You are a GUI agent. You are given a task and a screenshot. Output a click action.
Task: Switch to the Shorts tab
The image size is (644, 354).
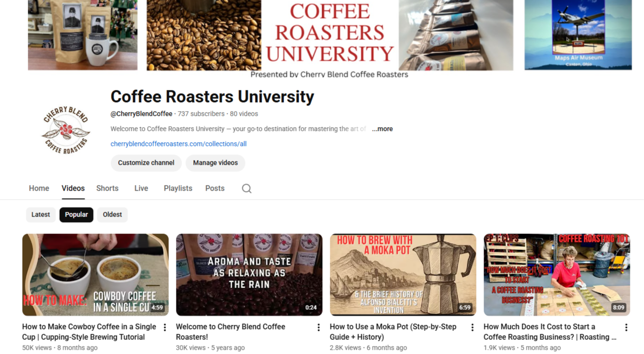pos(107,188)
